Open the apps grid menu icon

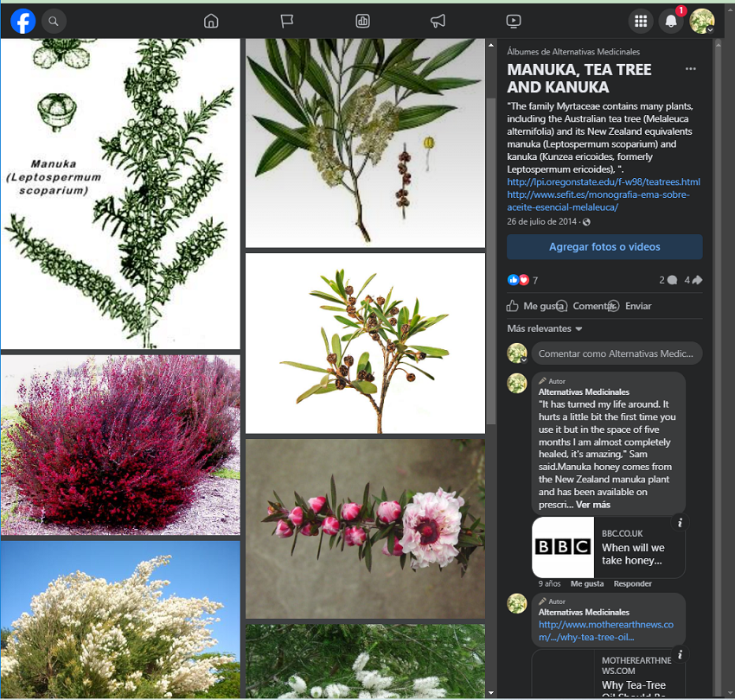tap(641, 21)
